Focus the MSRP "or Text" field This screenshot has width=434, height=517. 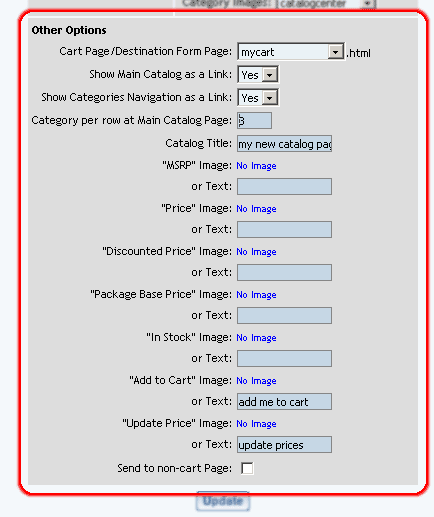coord(284,186)
